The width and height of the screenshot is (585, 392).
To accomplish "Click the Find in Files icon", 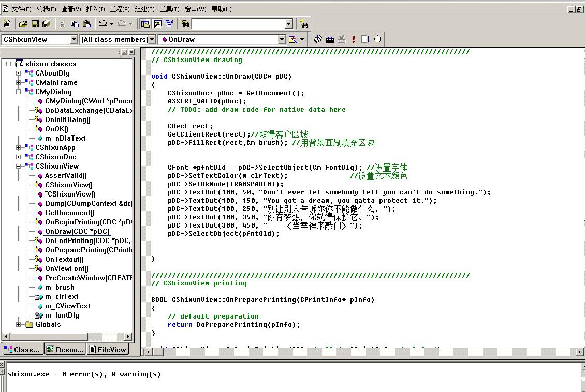I will 185,24.
